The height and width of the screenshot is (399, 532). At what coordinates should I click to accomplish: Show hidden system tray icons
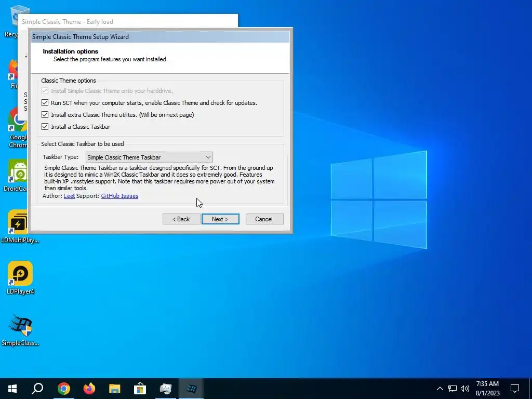pyautogui.click(x=440, y=389)
